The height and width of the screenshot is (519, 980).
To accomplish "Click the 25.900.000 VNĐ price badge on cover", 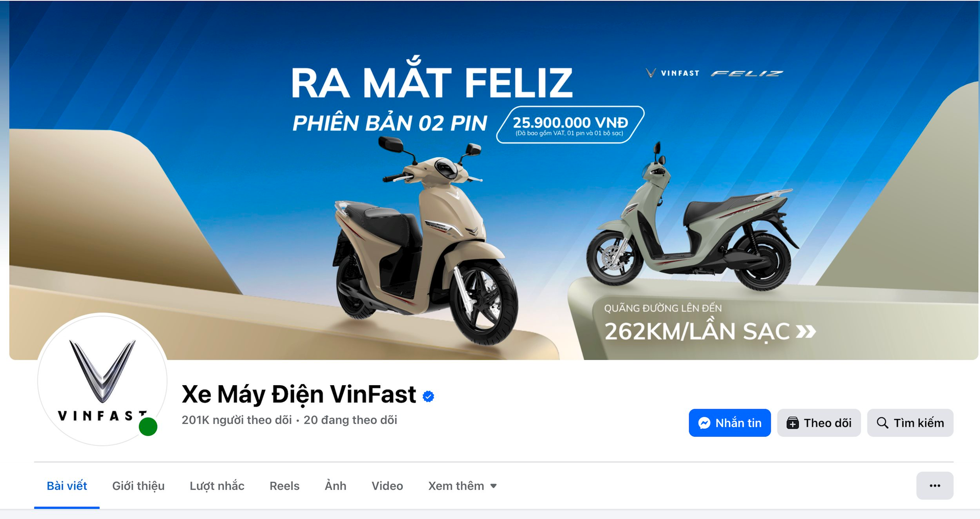I will [570, 125].
